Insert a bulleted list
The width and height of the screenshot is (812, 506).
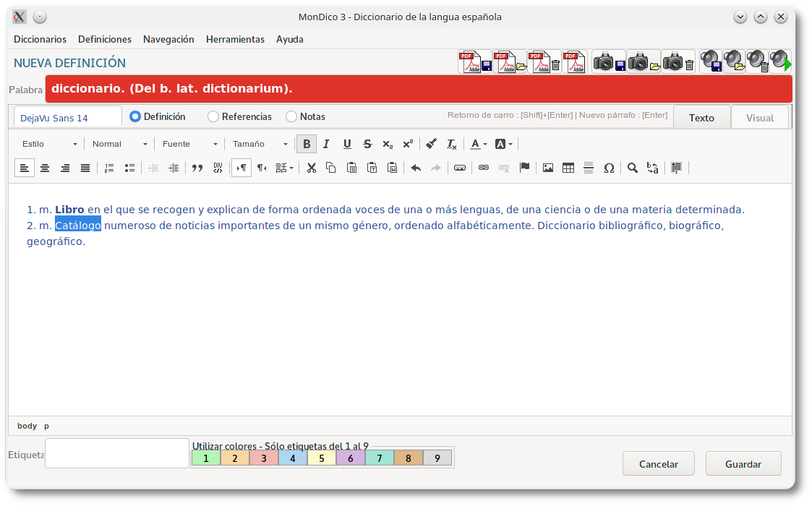tap(129, 168)
